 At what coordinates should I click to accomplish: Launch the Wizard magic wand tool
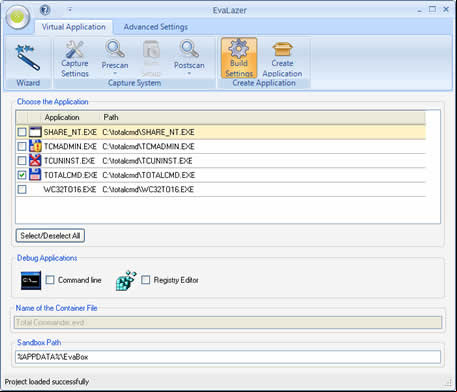click(x=28, y=58)
